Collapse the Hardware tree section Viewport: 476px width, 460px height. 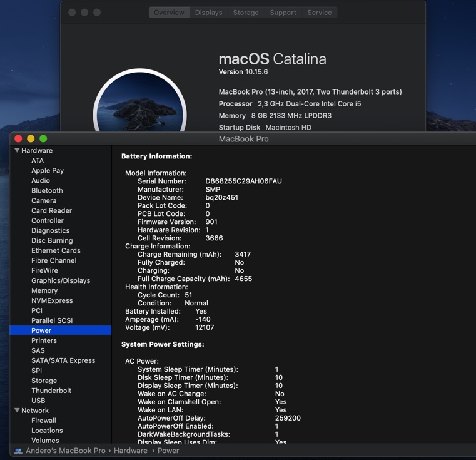pyautogui.click(x=17, y=150)
